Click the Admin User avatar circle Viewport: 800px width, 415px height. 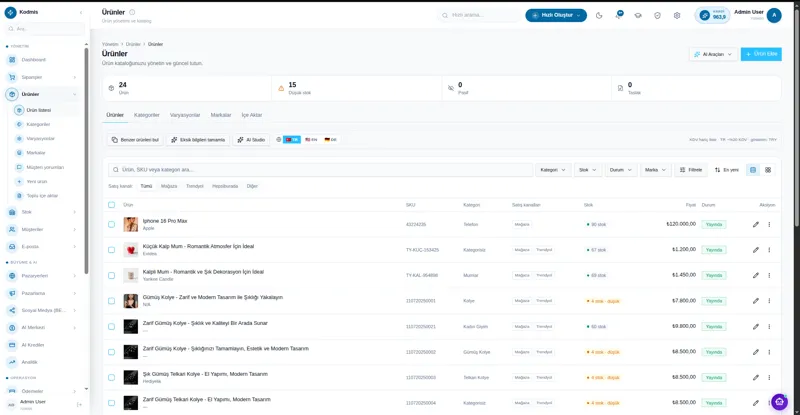(774, 15)
